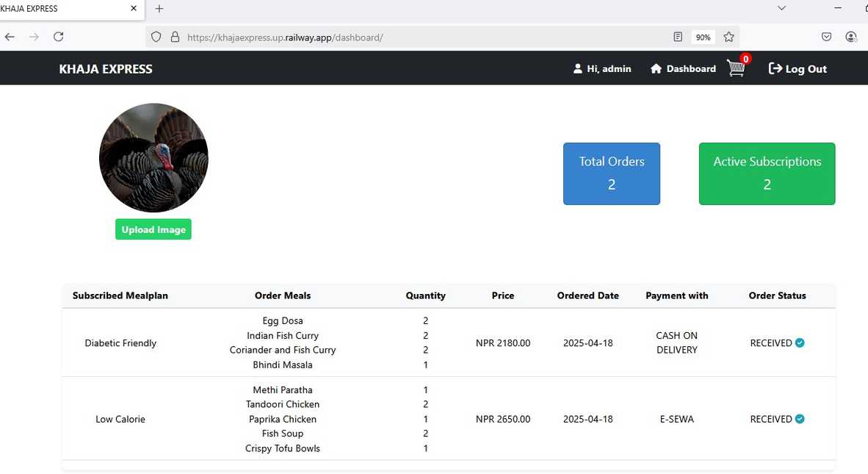Click the Save to Pocket icon
This screenshot has width=868, height=474.
click(826, 37)
